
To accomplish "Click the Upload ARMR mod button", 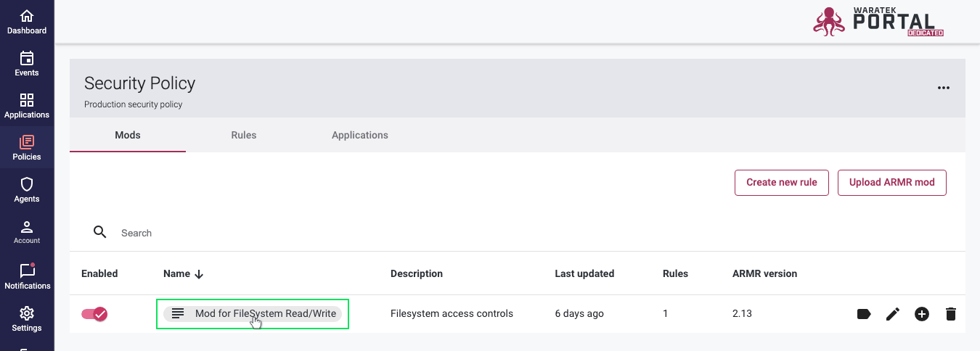I will [x=892, y=182].
